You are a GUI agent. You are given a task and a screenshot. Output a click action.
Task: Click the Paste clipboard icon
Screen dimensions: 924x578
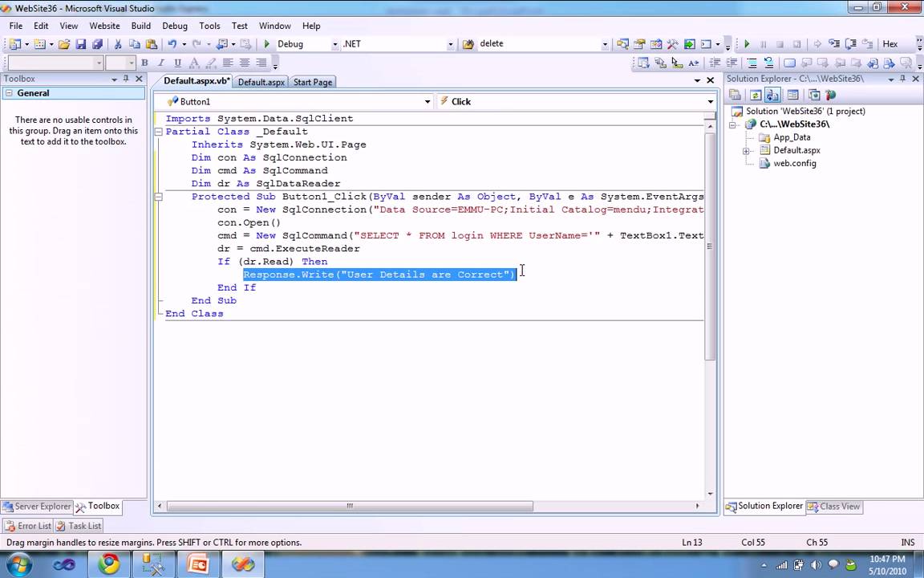pyautogui.click(x=152, y=44)
